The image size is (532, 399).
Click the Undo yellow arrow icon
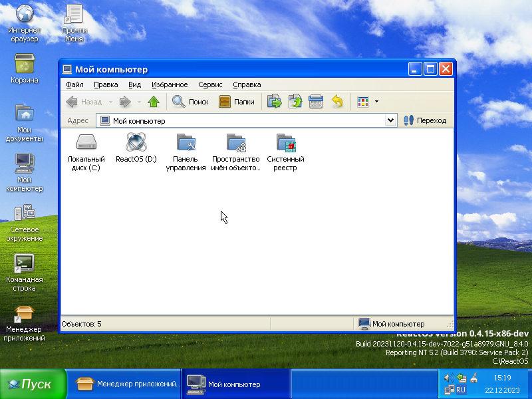(x=337, y=102)
